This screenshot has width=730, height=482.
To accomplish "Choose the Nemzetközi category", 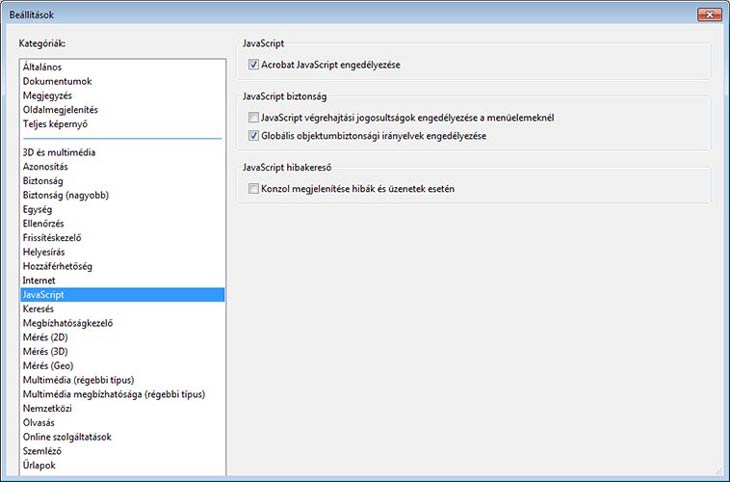I will pyautogui.click(x=123, y=408).
